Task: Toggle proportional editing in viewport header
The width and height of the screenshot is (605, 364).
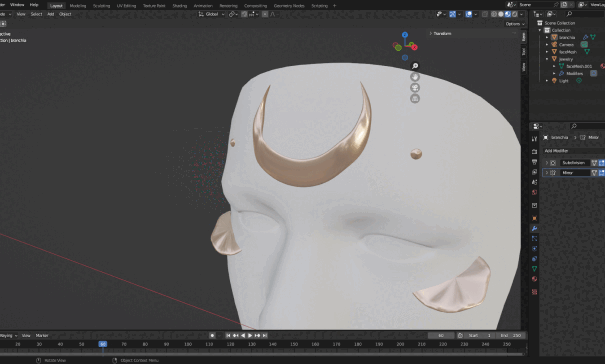Action: (x=265, y=14)
